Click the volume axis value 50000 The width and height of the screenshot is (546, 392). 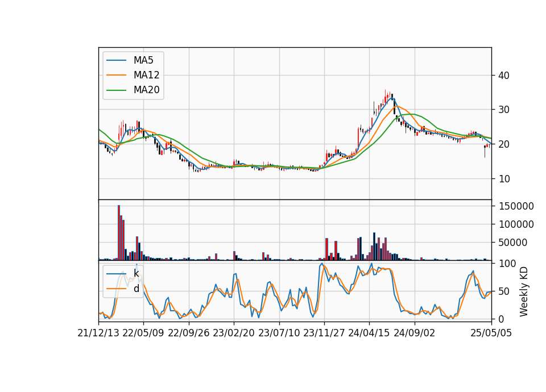[x=513, y=243]
